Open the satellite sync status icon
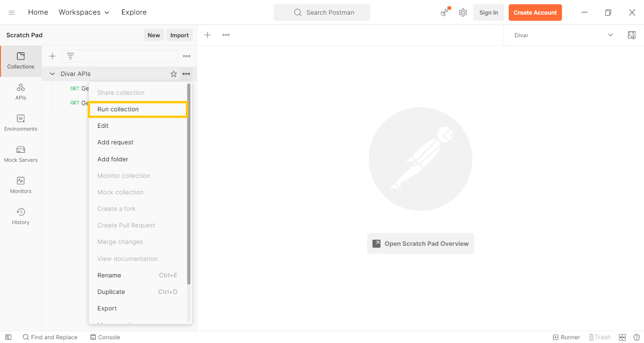Image resolution: width=644 pixels, height=343 pixels. pos(445,12)
